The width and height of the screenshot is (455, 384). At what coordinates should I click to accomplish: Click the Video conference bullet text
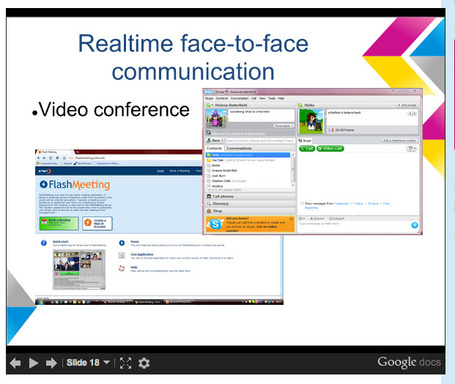pyautogui.click(x=114, y=110)
